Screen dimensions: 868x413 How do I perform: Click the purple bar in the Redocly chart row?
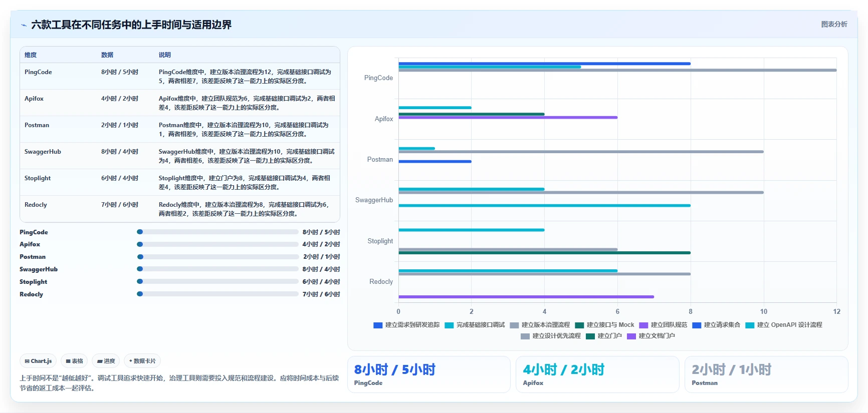pyautogui.click(x=526, y=297)
